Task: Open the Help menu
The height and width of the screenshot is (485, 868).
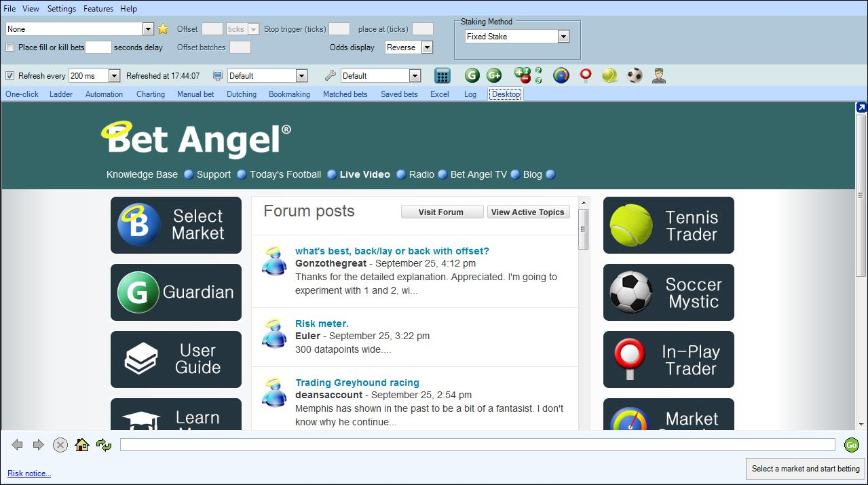Action: (x=129, y=9)
